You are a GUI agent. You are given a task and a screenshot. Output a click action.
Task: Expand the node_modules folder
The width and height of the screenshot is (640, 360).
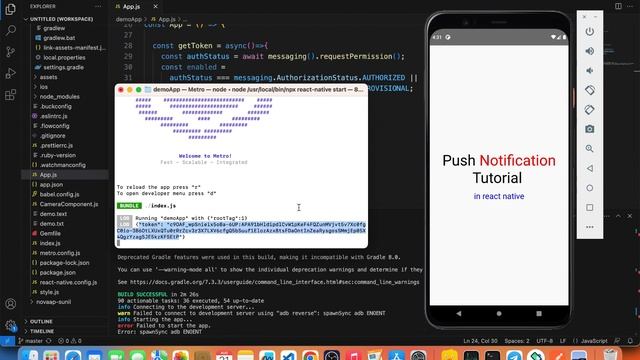(59, 96)
